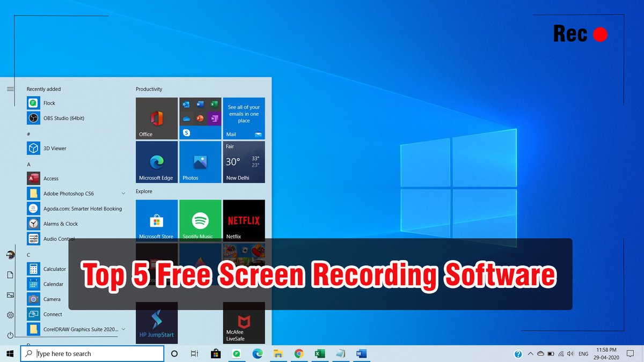Viewport: 644px width, 362px height.
Task: Open OneDrive cloud icon in tray
Action: (541, 354)
